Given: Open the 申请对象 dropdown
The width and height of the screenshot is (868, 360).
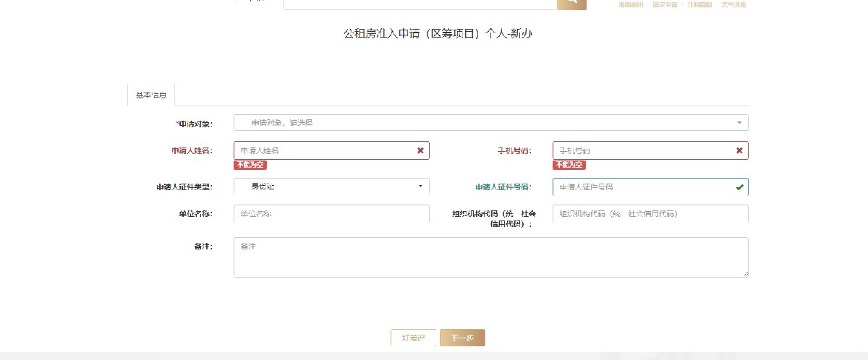Looking at the screenshot, I should pyautogui.click(x=491, y=123).
